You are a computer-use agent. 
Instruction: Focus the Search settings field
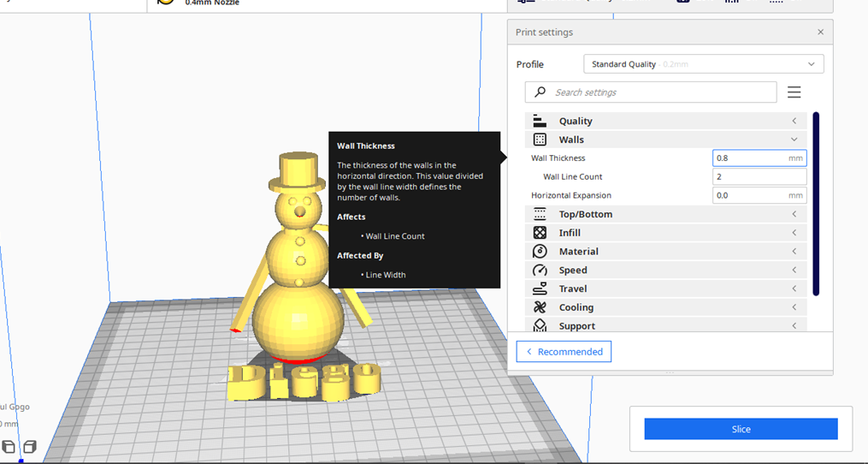pos(651,92)
